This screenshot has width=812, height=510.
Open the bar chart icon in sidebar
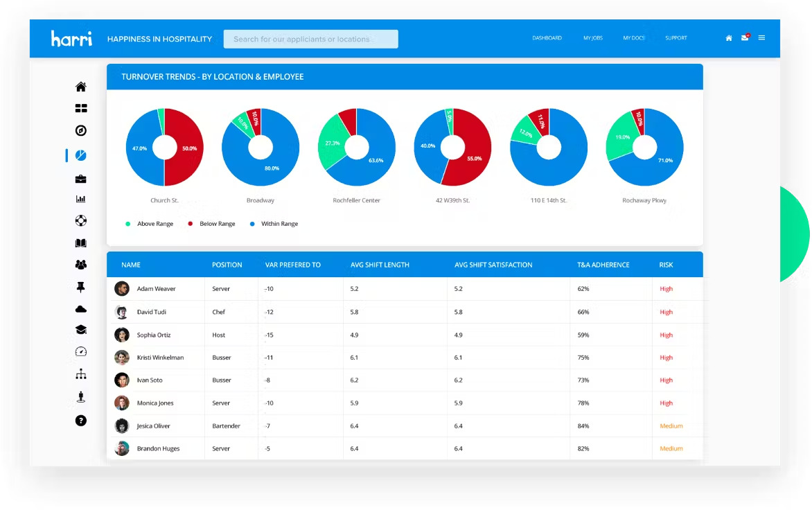81,199
